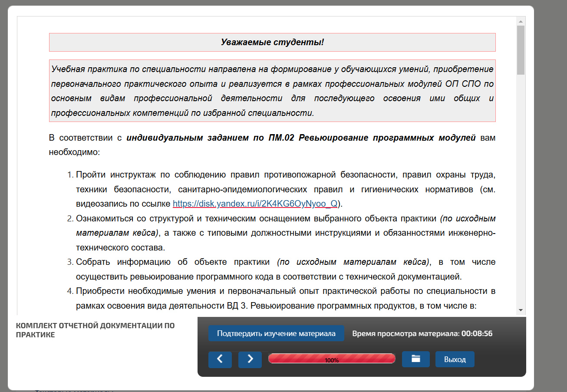
Task: Click the 'Уважаемые студенты!' heading box
Action: (272, 43)
